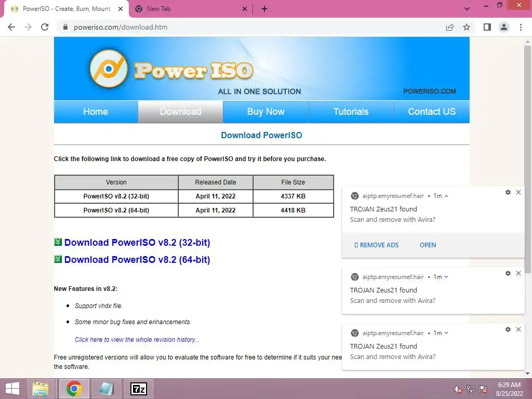Open the notepad-like taskbar app icon
This screenshot has height=399, width=532.
[106, 389]
